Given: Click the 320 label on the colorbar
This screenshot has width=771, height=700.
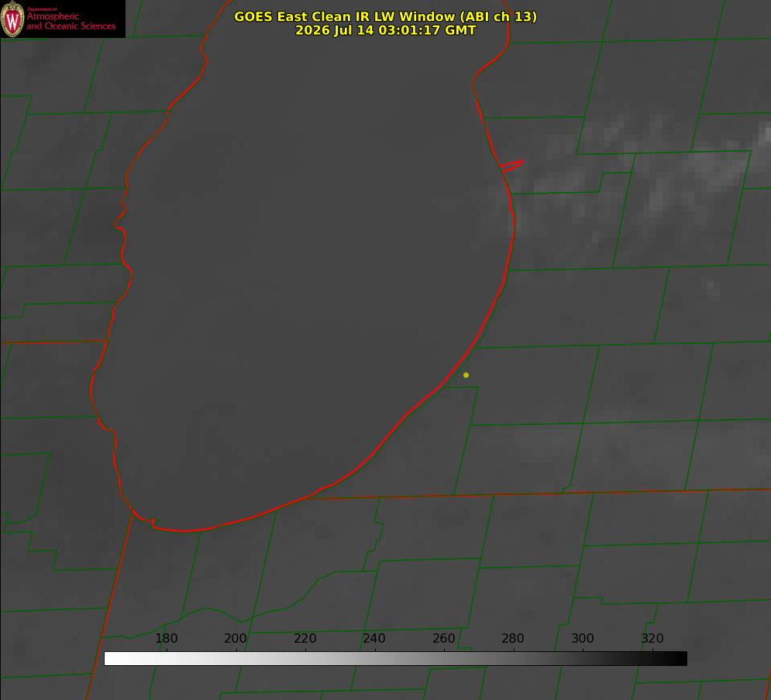Looking at the screenshot, I should coord(652,638).
